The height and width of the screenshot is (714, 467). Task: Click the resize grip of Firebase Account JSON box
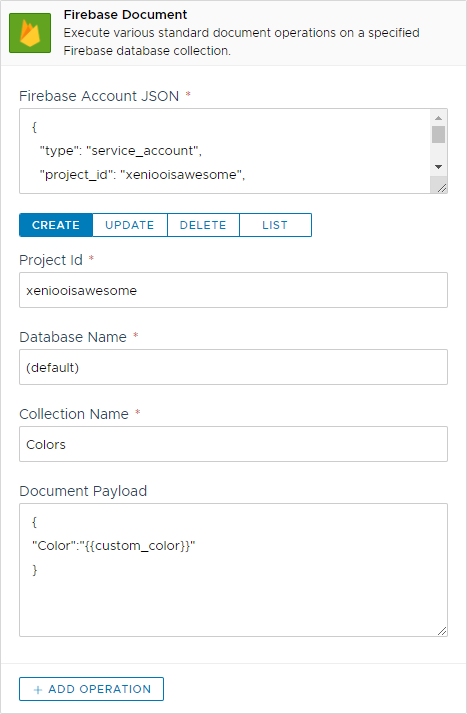pos(442,188)
